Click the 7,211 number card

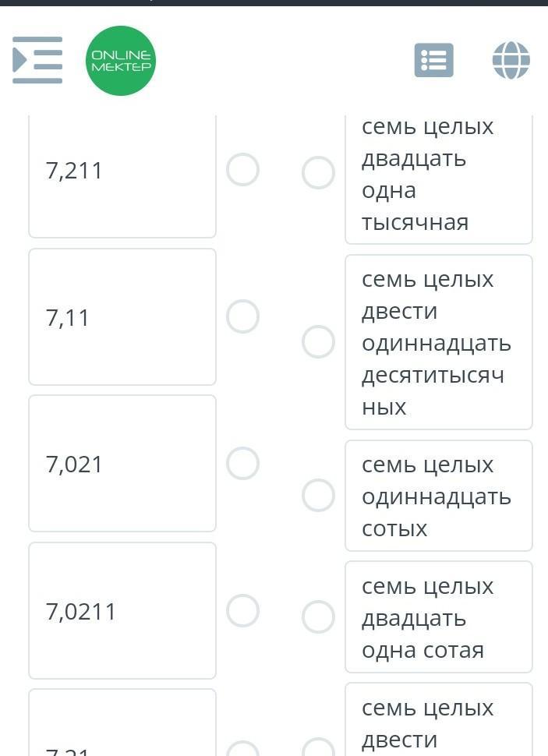[122, 176]
